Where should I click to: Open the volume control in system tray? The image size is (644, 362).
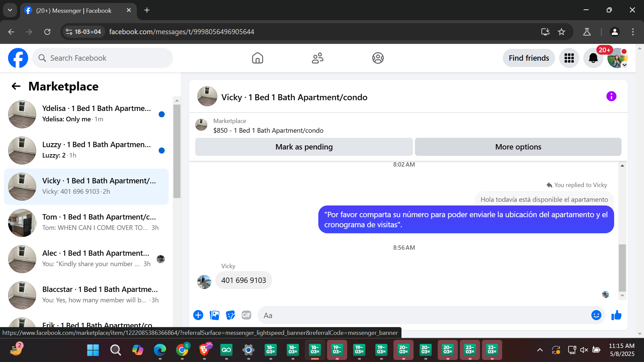point(584,350)
